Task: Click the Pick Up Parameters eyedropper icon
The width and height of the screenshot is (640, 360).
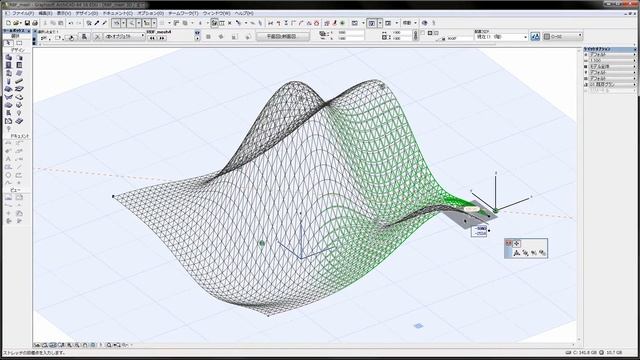Action: [x=97, y=23]
